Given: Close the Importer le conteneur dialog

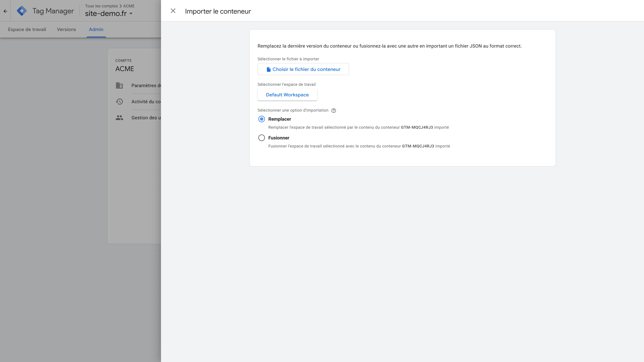Looking at the screenshot, I should coord(173,11).
